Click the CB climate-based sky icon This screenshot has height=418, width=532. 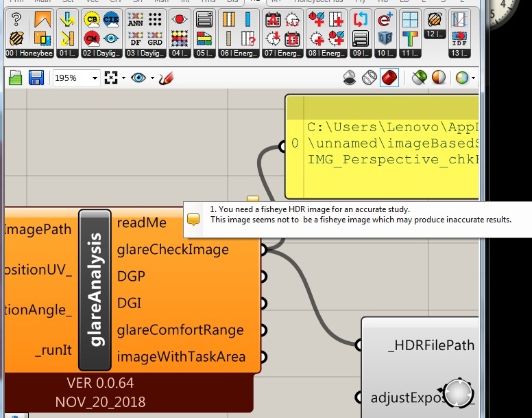click(92, 19)
